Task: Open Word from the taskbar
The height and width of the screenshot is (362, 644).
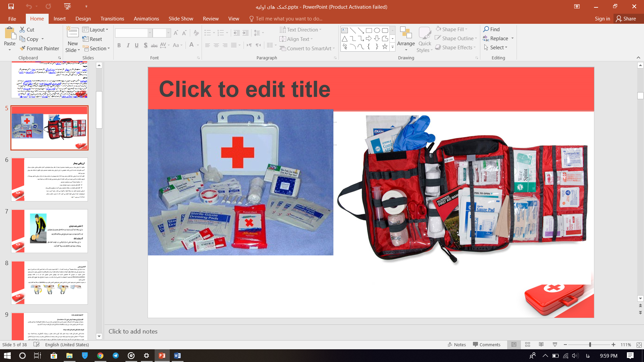Action: 177,356
